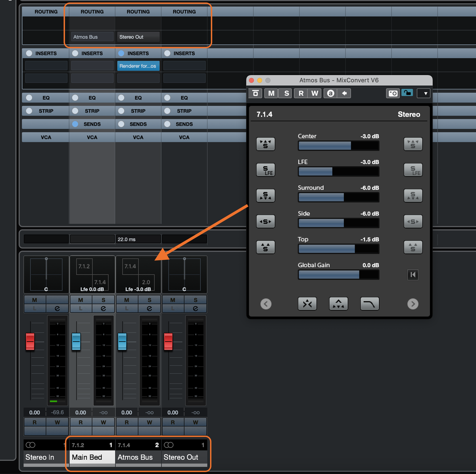Viewport: 476px width, 474px height.
Task: Expand the EQ section of Stereo Out
Action: (184, 98)
